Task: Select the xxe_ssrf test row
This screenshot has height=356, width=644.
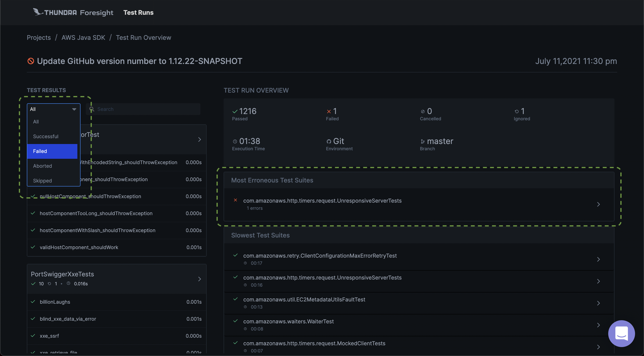Action: click(x=117, y=336)
